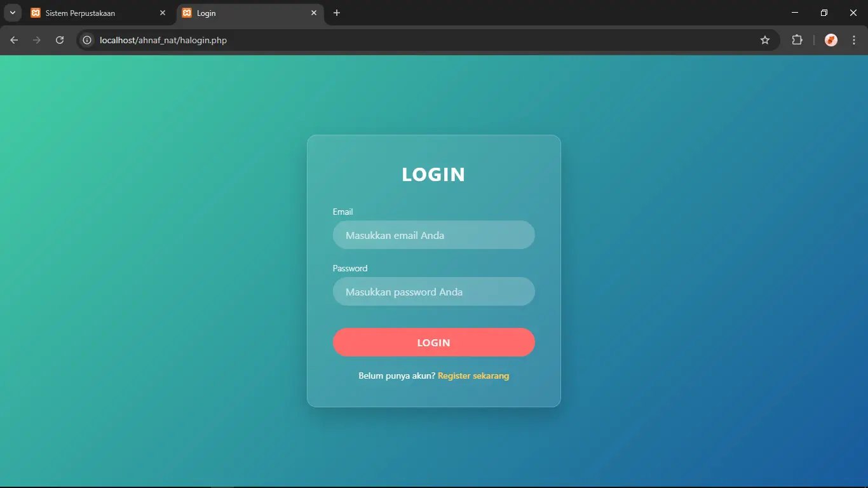This screenshot has width=868, height=488.
Task: Click the Login tab favicon
Action: 187,13
